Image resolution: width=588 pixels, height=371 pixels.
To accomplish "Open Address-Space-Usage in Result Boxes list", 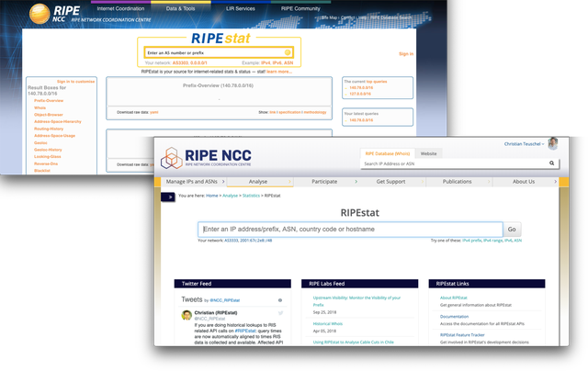I will pos(54,136).
